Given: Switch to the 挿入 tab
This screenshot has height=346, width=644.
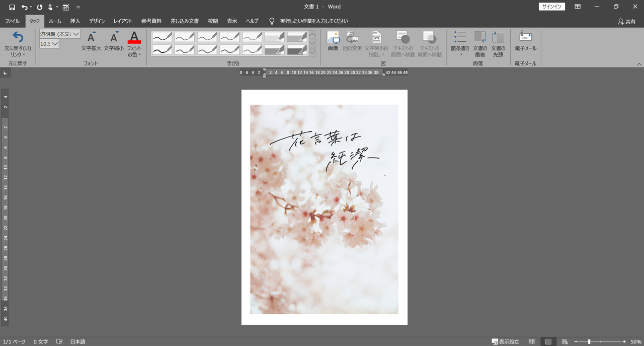Looking at the screenshot, I should (x=75, y=21).
